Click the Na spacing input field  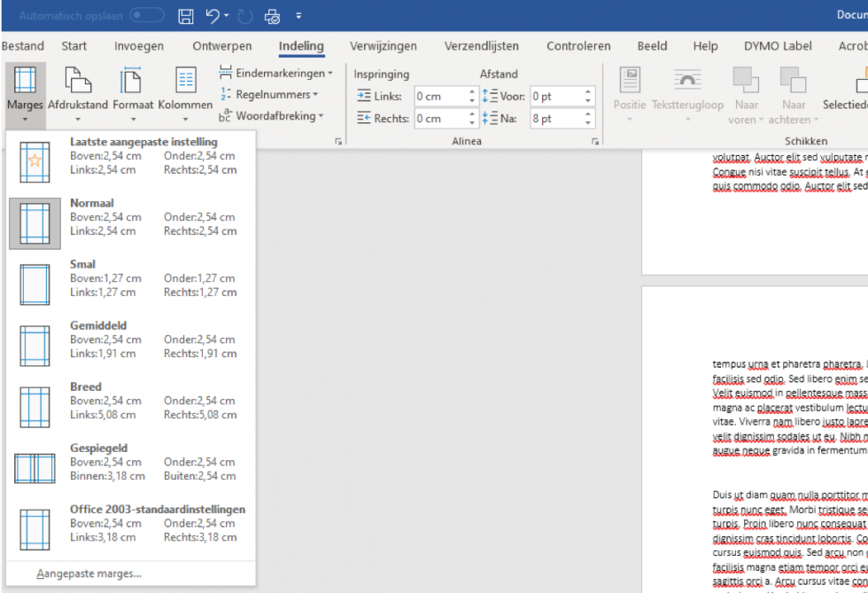coord(554,119)
